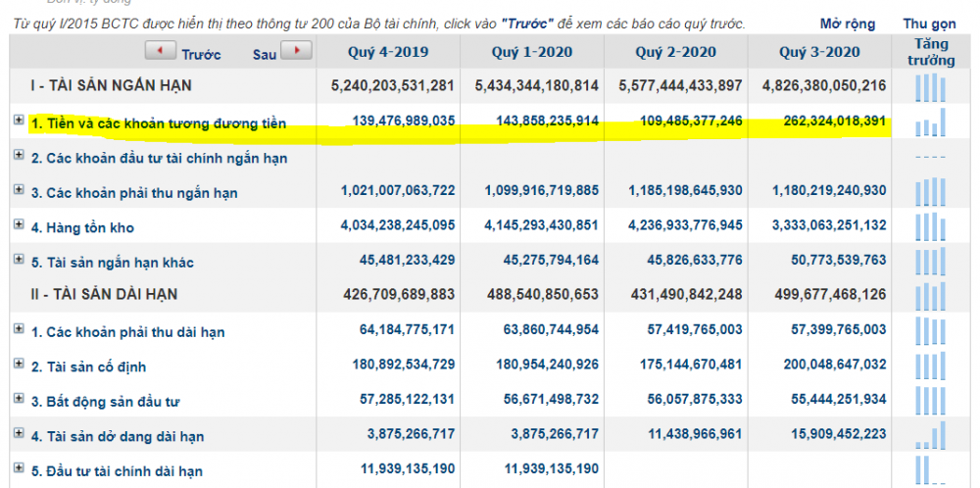980x488 pixels.
Task: Click cash value 139,476,989,035
Action: click(x=404, y=121)
